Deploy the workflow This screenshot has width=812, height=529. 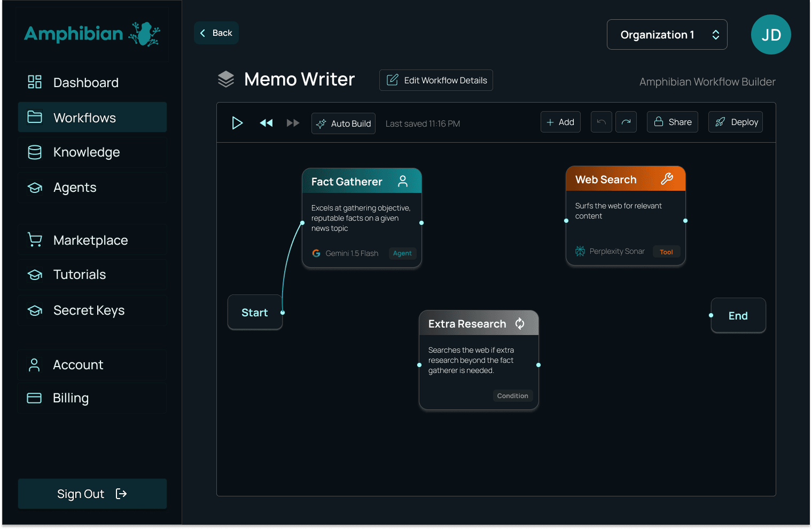735,122
